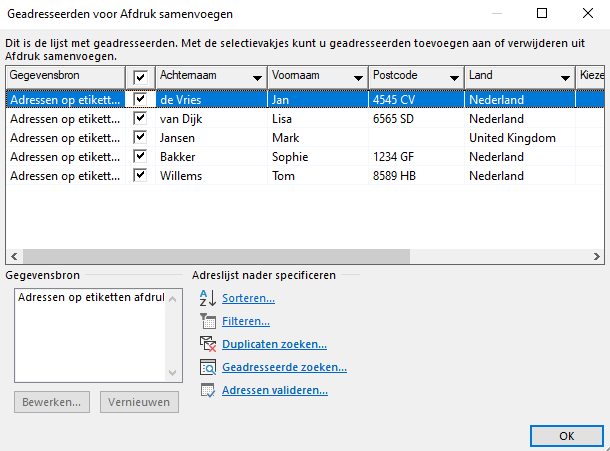The width and height of the screenshot is (610, 451).
Task: Uncheck the checkbox for de Vries
Action: [140, 100]
